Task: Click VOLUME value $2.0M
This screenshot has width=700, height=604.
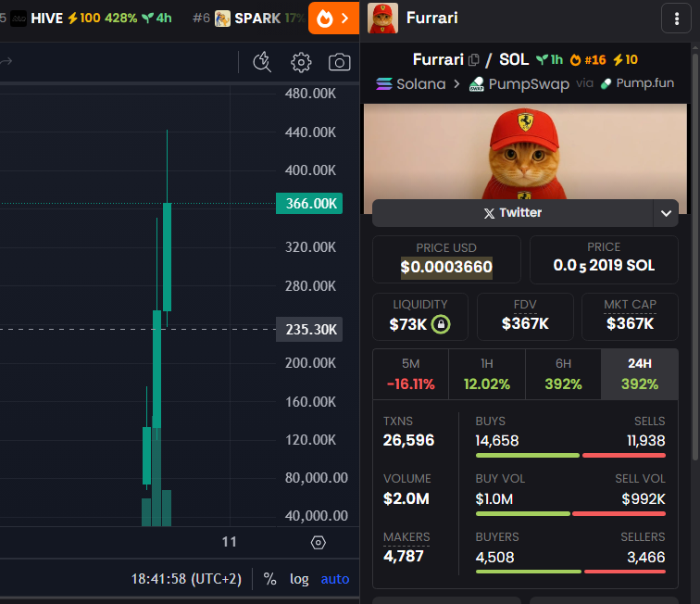Action: pos(406,498)
